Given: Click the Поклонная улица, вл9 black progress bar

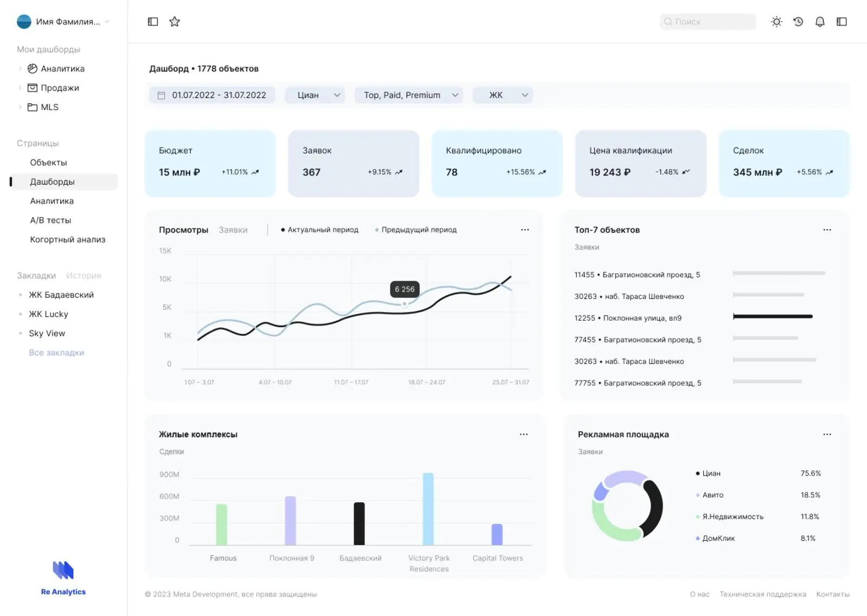Looking at the screenshot, I should coord(773,316).
